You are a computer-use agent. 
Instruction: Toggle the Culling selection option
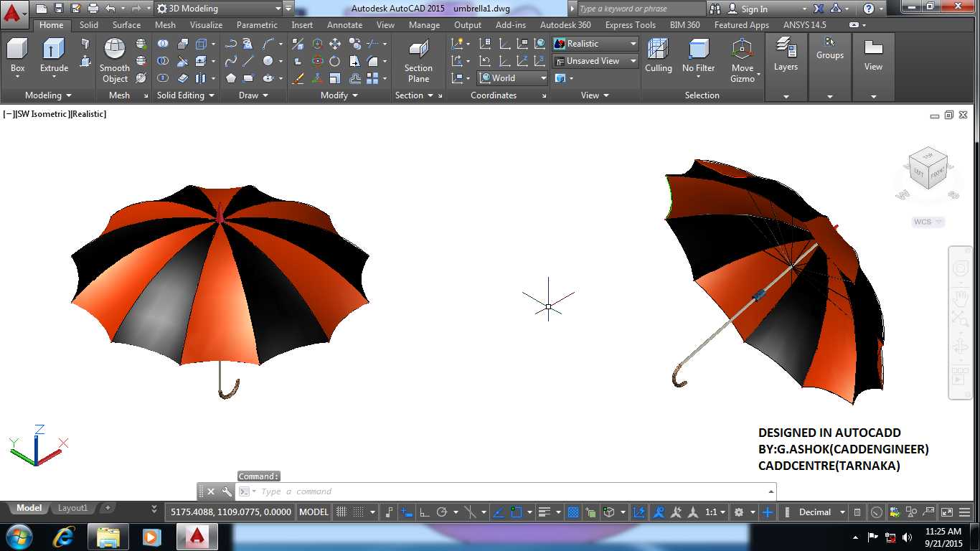658,55
